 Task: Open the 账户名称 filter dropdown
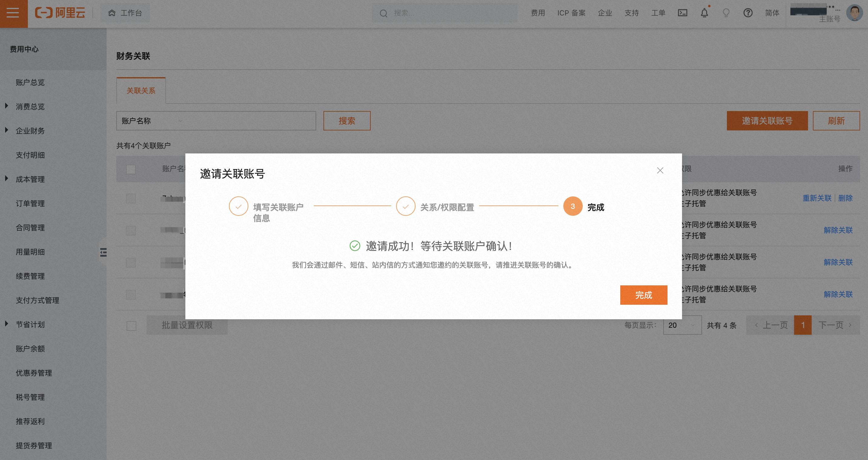[x=152, y=121]
